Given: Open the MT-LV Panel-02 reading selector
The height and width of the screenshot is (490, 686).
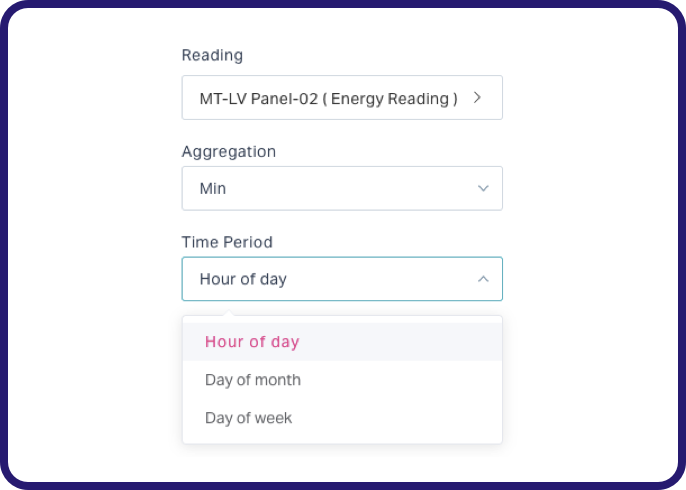Looking at the screenshot, I should [342, 98].
